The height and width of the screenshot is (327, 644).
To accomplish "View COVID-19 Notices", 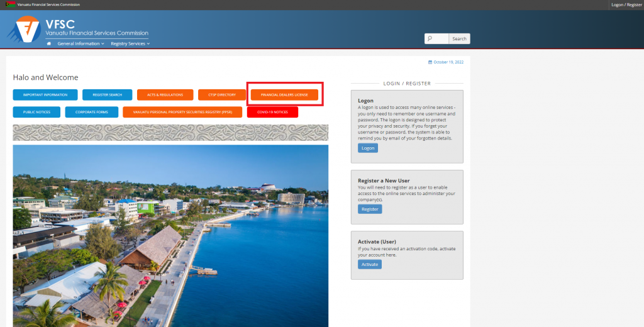I will click(272, 112).
